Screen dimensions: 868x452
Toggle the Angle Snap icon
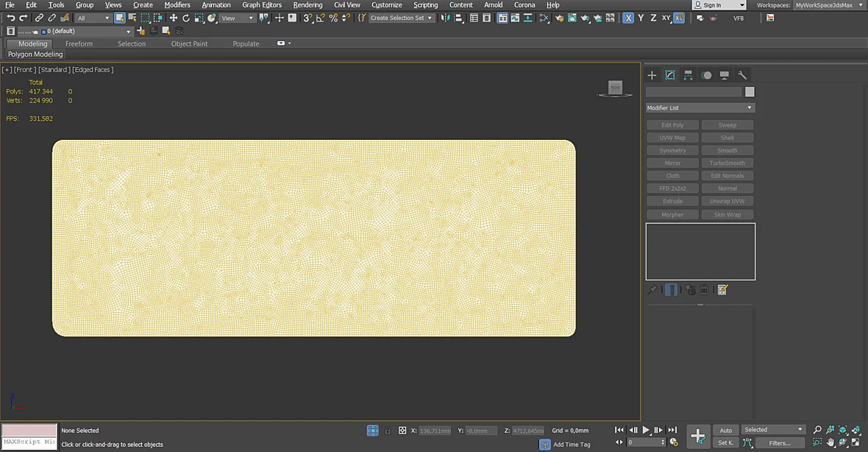click(321, 18)
